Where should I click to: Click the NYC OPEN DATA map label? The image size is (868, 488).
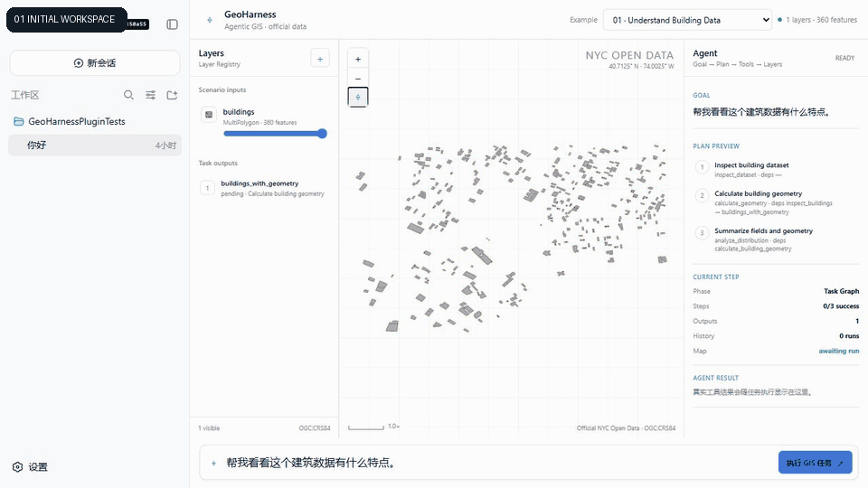click(629, 55)
